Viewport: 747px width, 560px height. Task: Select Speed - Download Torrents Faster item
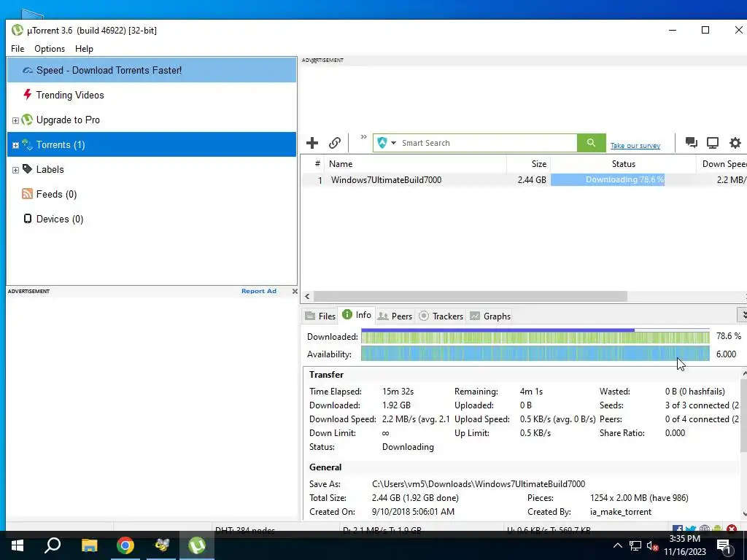pos(152,70)
